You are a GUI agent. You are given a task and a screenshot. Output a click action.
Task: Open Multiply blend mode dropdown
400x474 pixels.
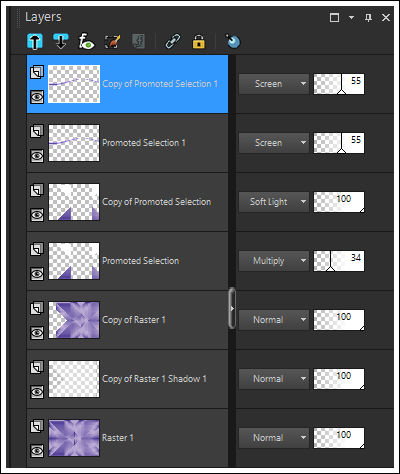coord(274,261)
